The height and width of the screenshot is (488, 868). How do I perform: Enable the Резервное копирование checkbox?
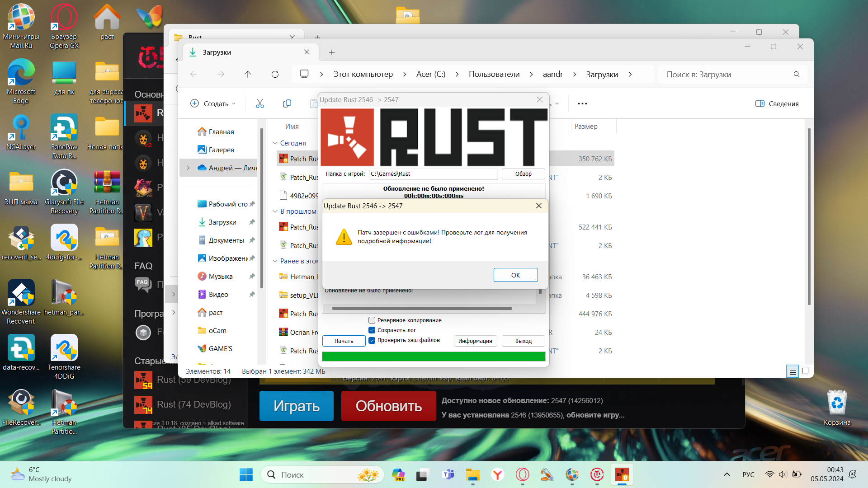[372, 320]
